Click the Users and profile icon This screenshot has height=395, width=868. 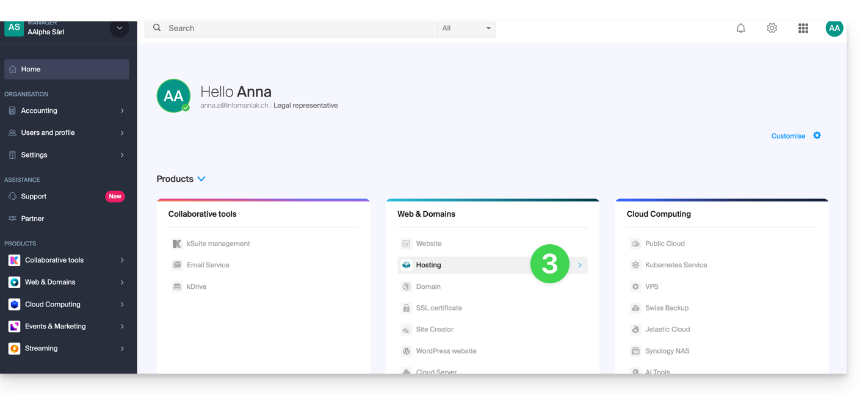(x=13, y=133)
